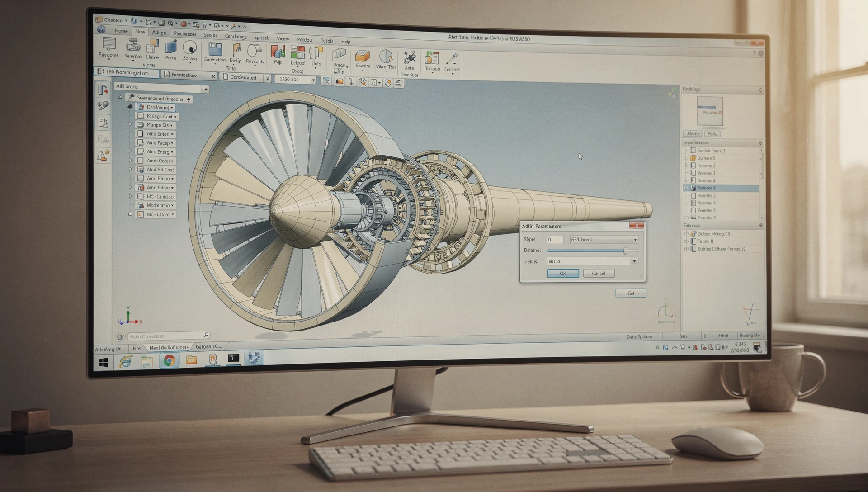
Task: Toggle the Klings Cont checkbox in tree
Action: [141, 116]
